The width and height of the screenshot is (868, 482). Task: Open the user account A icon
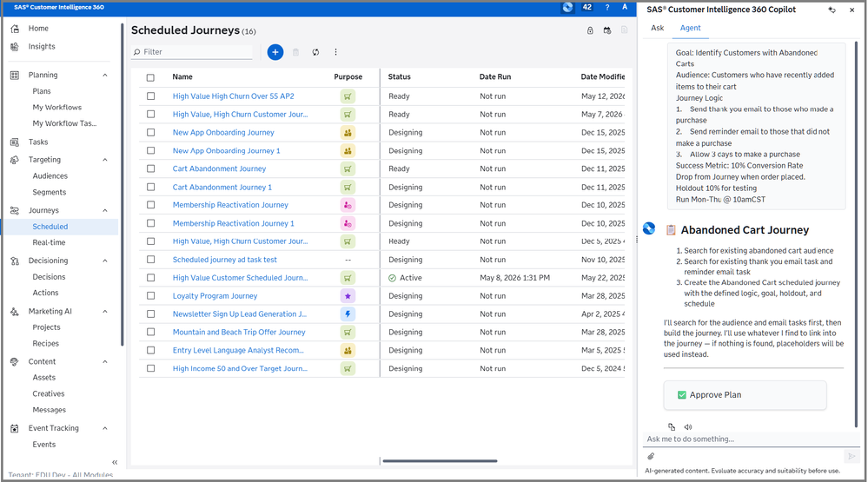coord(625,7)
